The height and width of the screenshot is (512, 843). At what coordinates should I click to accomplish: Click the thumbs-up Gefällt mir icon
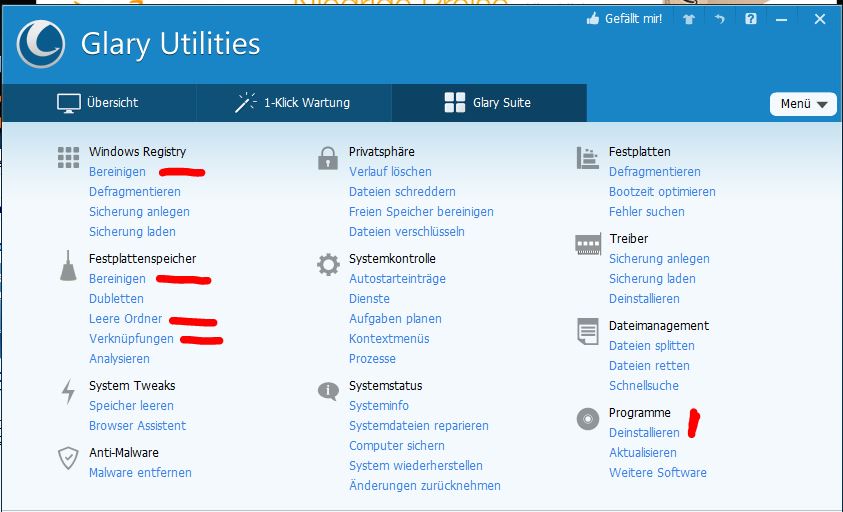(x=592, y=19)
